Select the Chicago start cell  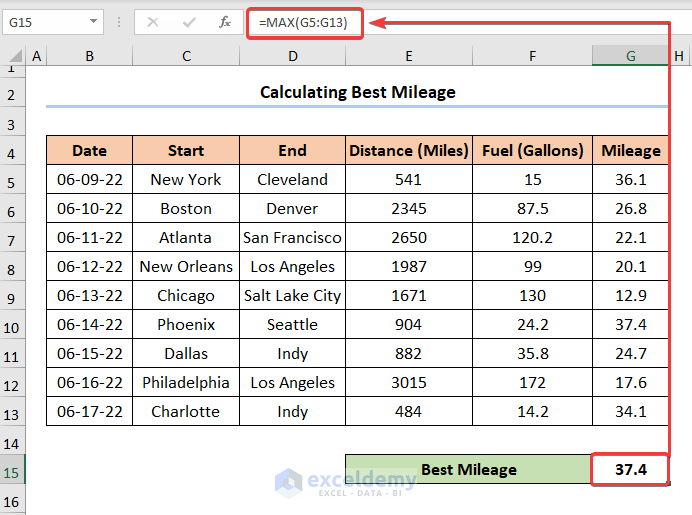coord(186,296)
